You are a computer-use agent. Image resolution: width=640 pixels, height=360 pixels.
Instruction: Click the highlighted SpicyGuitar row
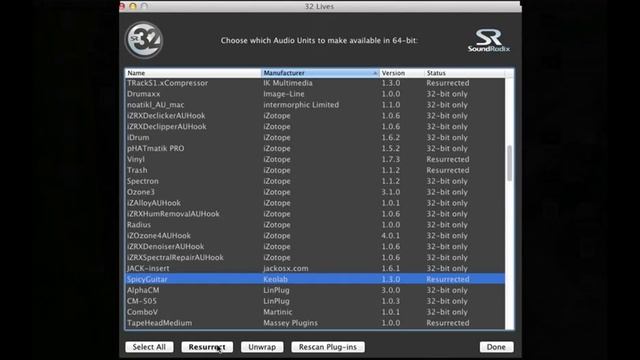315,279
